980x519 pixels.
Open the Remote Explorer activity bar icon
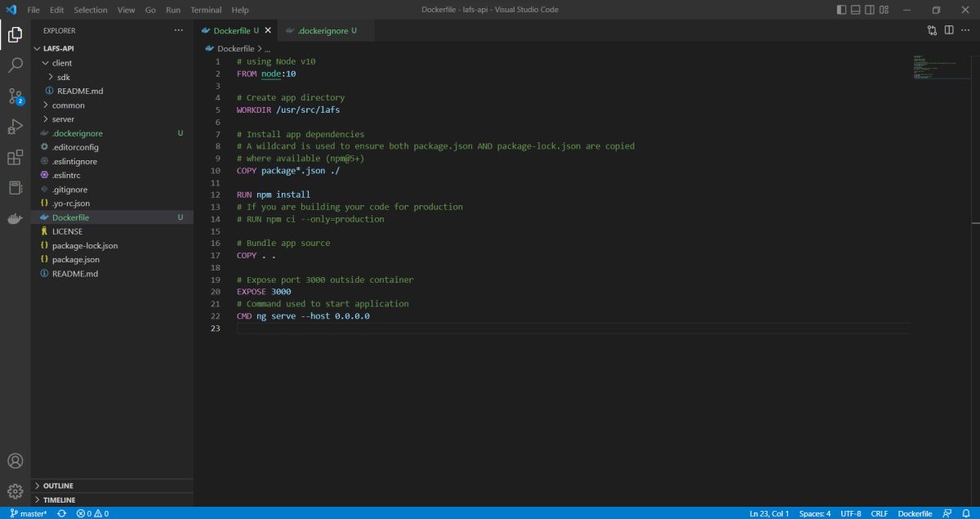pyautogui.click(x=15, y=188)
